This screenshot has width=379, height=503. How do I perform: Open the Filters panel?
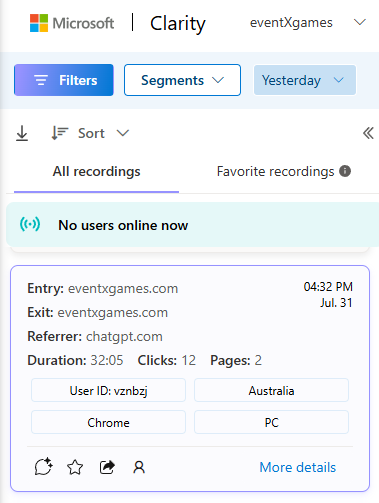coord(64,80)
